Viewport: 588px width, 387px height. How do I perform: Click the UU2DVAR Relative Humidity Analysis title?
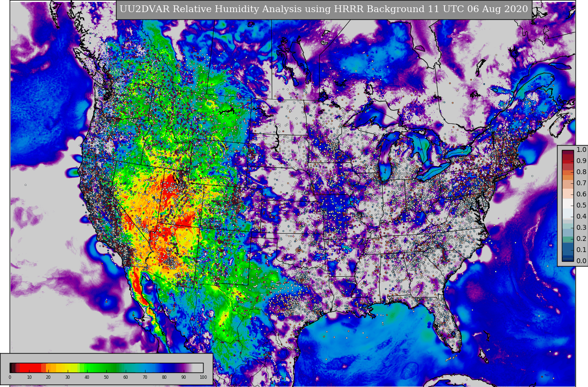[323, 10]
